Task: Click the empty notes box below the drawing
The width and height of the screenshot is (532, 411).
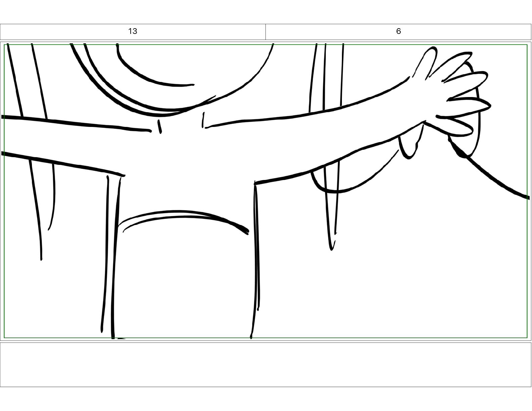Action: pyautogui.click(x=266, y=365)
